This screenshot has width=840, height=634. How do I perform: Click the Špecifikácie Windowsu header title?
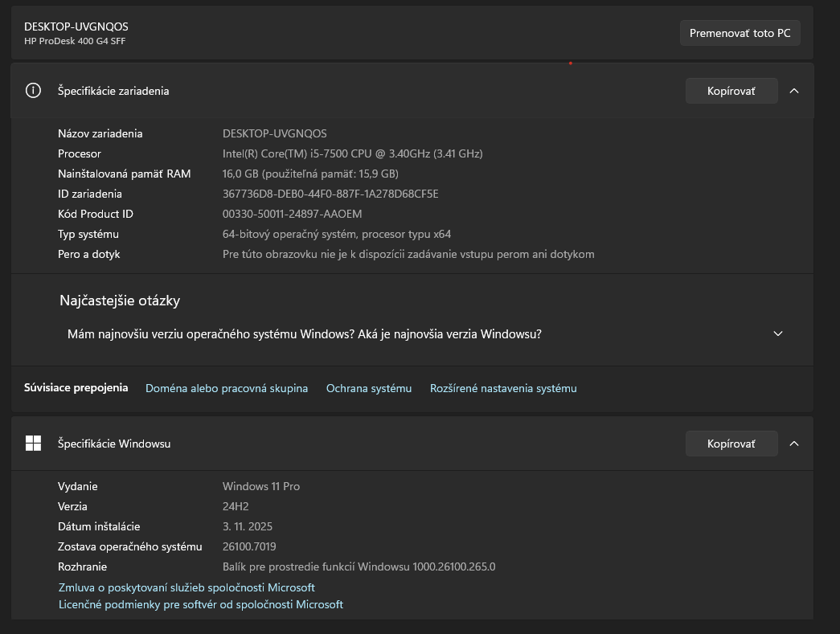click(x=114, y=444)
